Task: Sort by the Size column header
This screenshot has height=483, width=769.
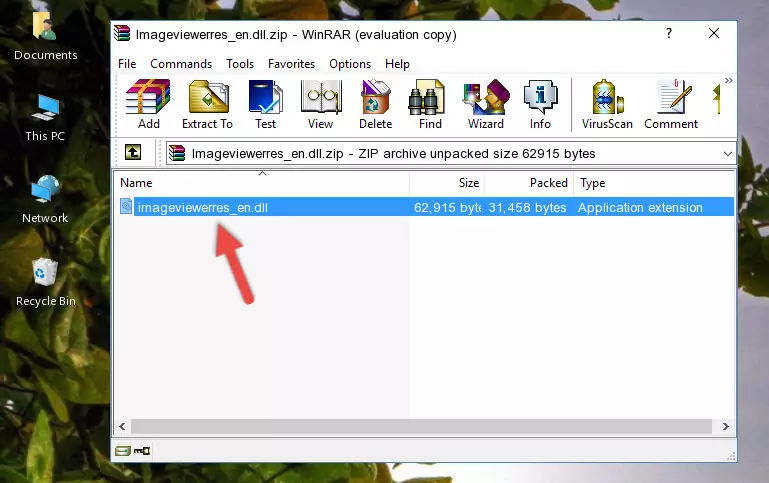Action: click(x=447, y=182)
